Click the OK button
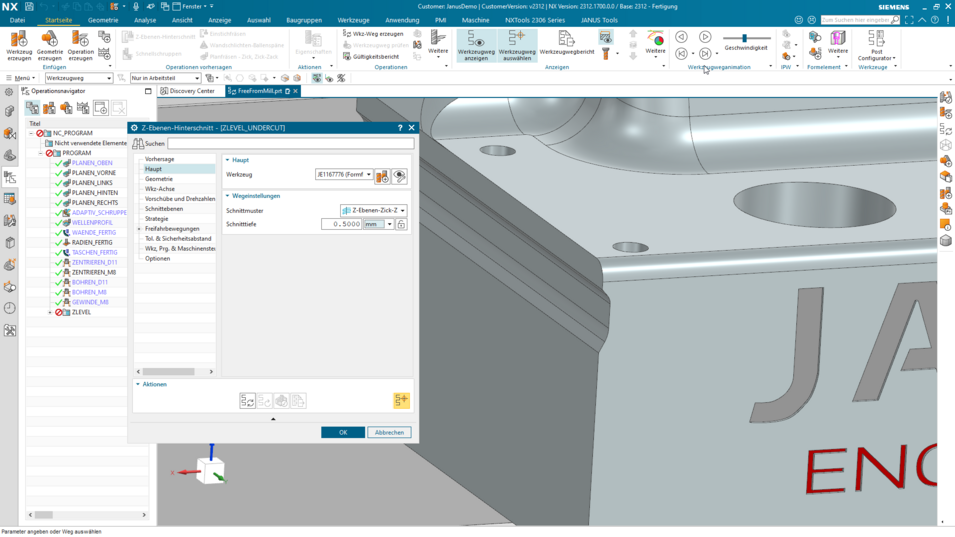The image size is (955, 537). click(x=343, y=432)
